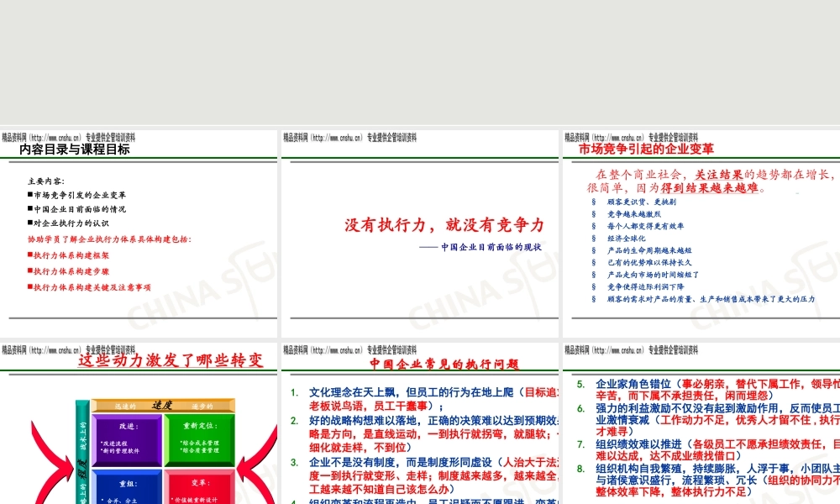Screen dimensions: 840x504
Task: Select the bullet 市场竞争引发的企业变革
Action: pos(76,195)
